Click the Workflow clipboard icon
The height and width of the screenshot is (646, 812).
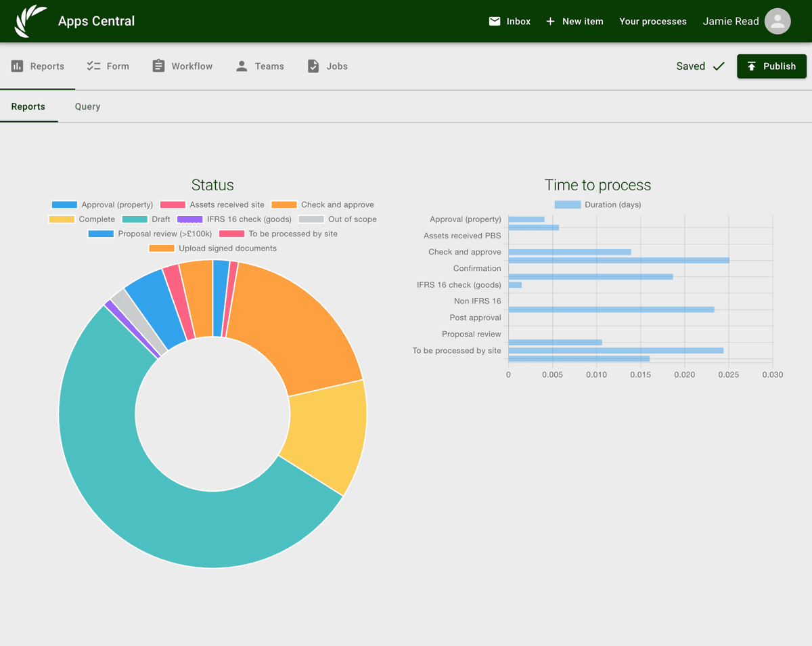[158, 66]
